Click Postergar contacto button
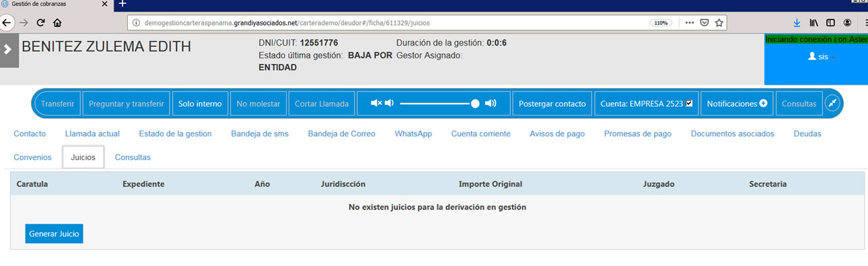 [552, 104]
